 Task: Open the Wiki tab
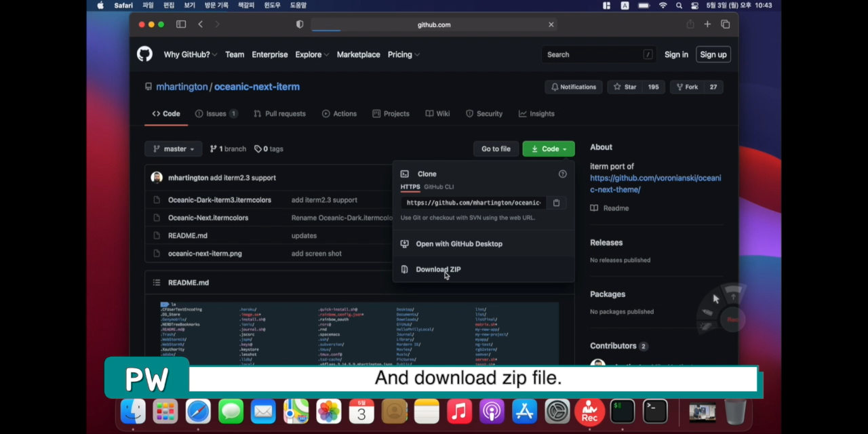click(437, 114)
